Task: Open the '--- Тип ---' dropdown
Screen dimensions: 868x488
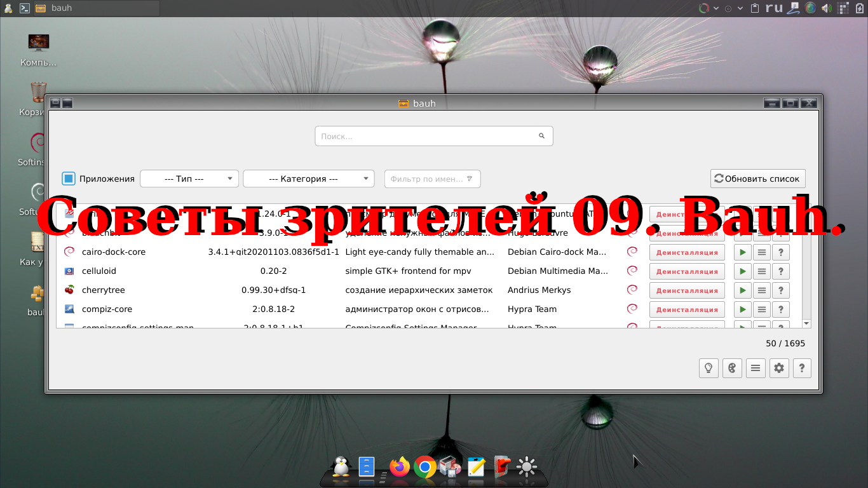Action: click(x=189, y=179)
